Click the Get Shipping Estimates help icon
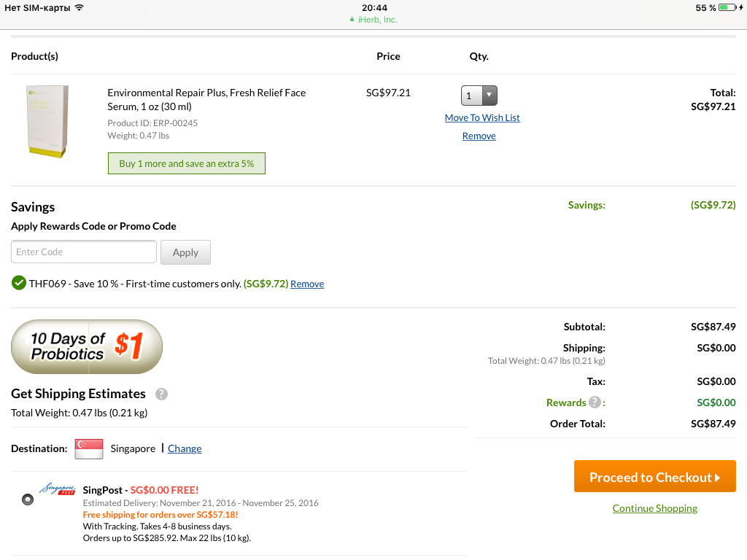747x560 pixels. click(x=161, y=394)
